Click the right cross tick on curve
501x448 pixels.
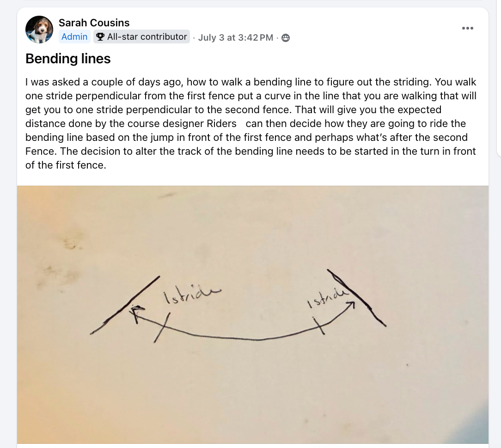[x=318, y=326]
